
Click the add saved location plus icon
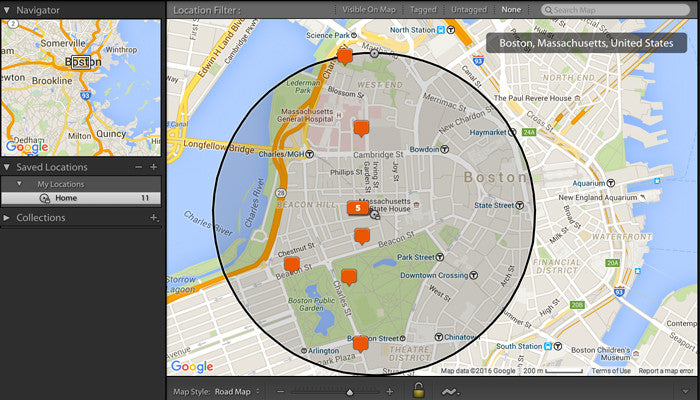pos(154,167)
